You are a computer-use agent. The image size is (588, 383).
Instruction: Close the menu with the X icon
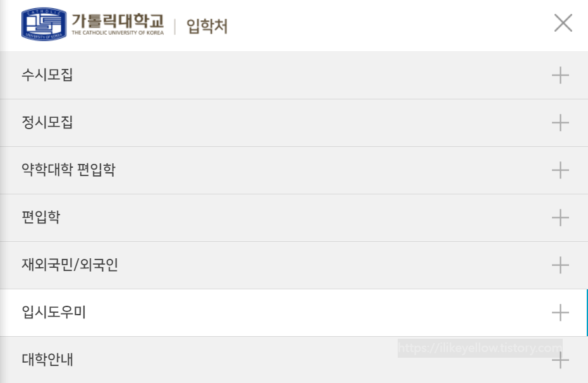tap(563, 23)
